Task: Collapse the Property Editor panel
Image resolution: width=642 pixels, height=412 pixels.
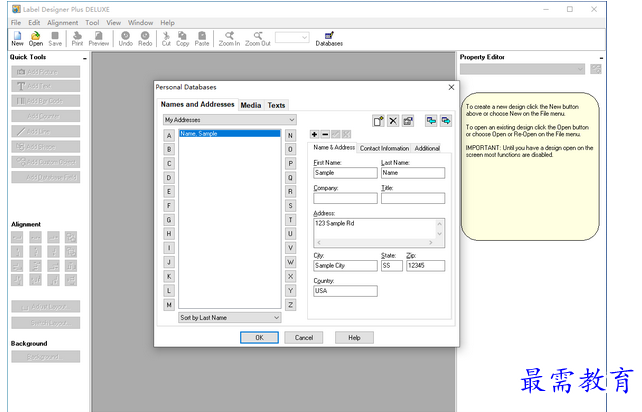Action: coord(601,58)
